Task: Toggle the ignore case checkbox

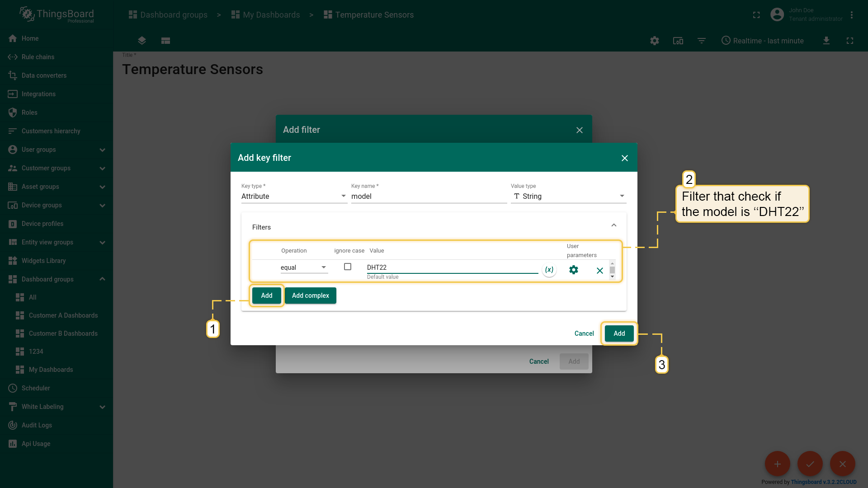Action: point(347,267)
